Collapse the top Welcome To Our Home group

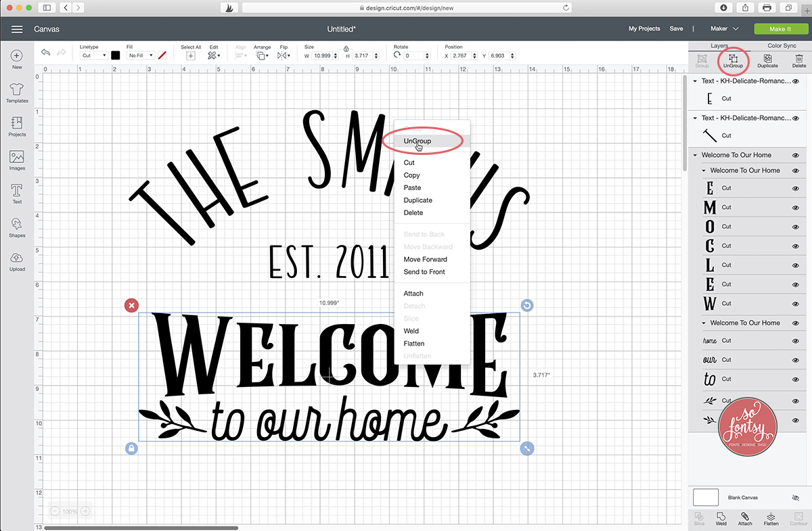(696, 155)
